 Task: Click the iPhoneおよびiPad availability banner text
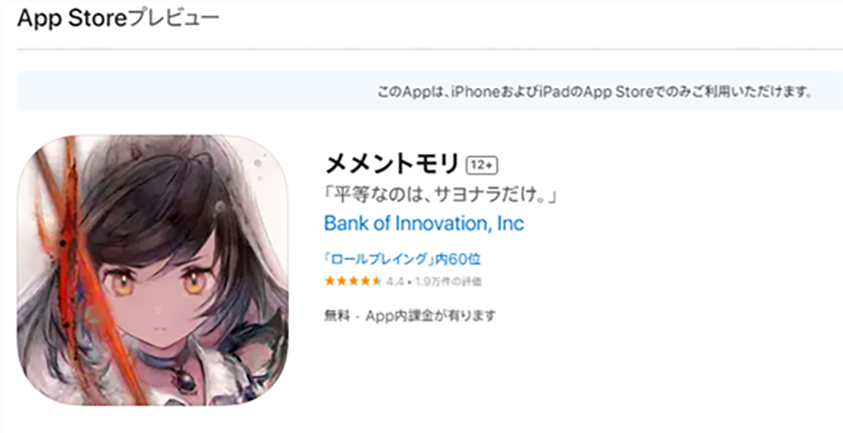tap(594, 92)
